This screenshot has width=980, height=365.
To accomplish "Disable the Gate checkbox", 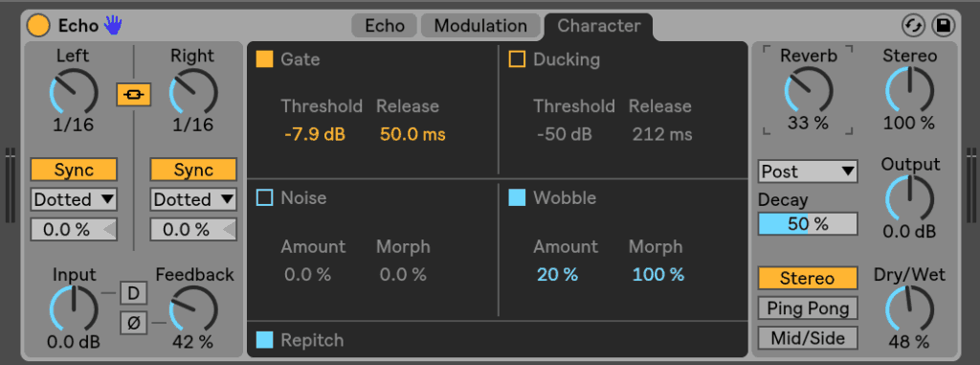I will tap(265, 59).
